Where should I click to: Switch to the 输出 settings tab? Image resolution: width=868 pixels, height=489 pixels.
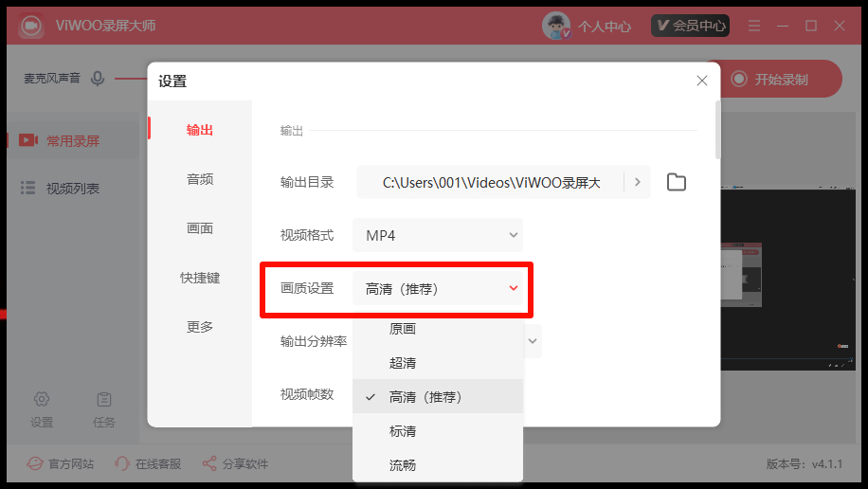tap(200, 130)
